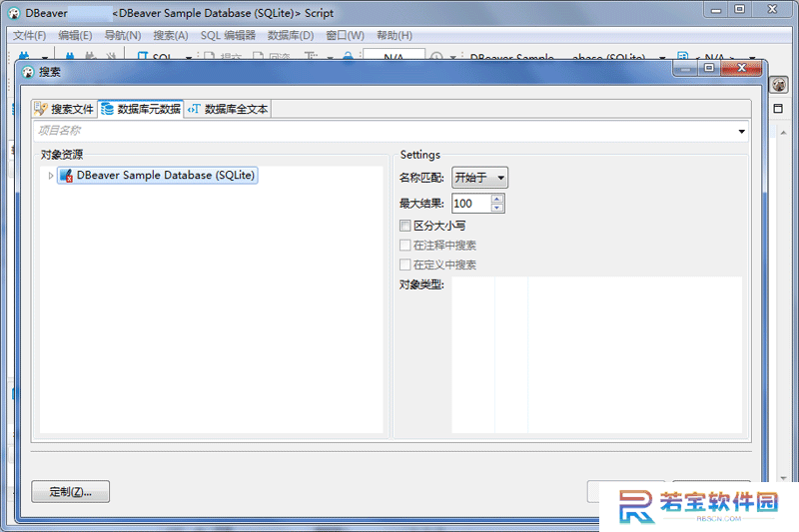Open the 文件(F) menu in main window
799x532 pixels.
tap(30, 36)
